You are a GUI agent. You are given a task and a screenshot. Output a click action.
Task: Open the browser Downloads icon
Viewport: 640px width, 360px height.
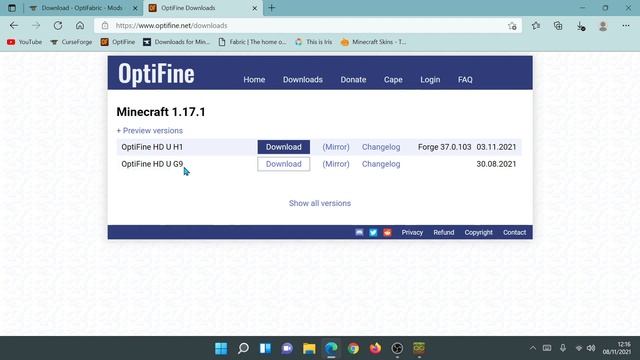pos(580,26)
